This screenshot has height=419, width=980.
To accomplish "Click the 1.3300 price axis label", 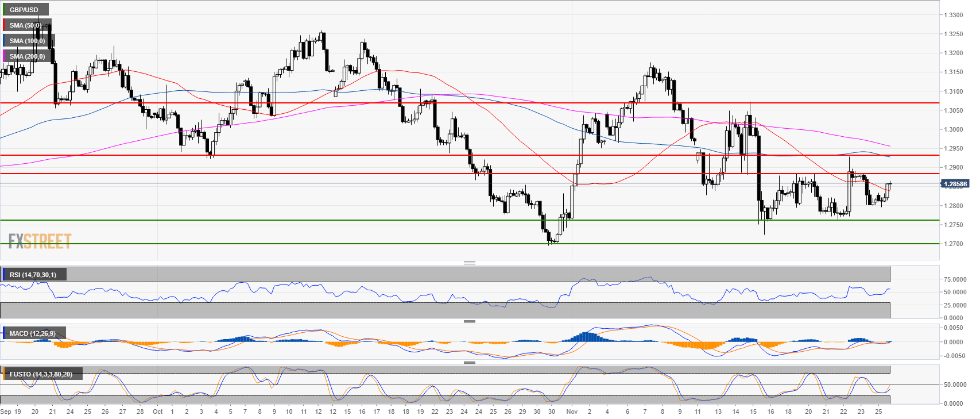I will tap(953, 15).
